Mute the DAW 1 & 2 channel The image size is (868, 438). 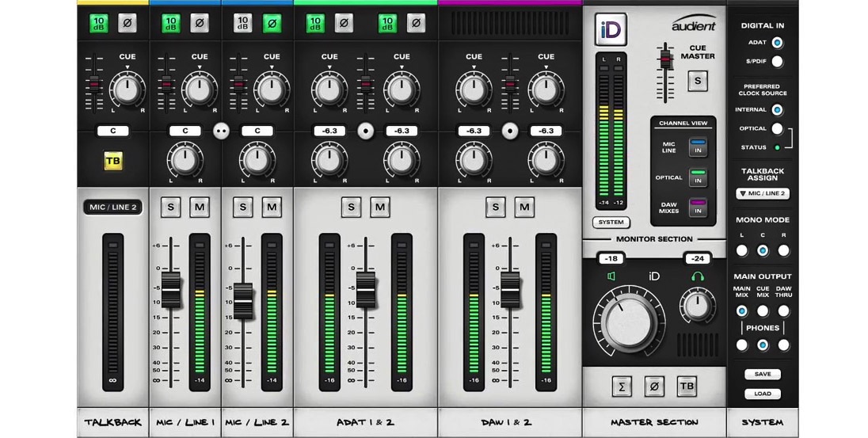[524, 207]
